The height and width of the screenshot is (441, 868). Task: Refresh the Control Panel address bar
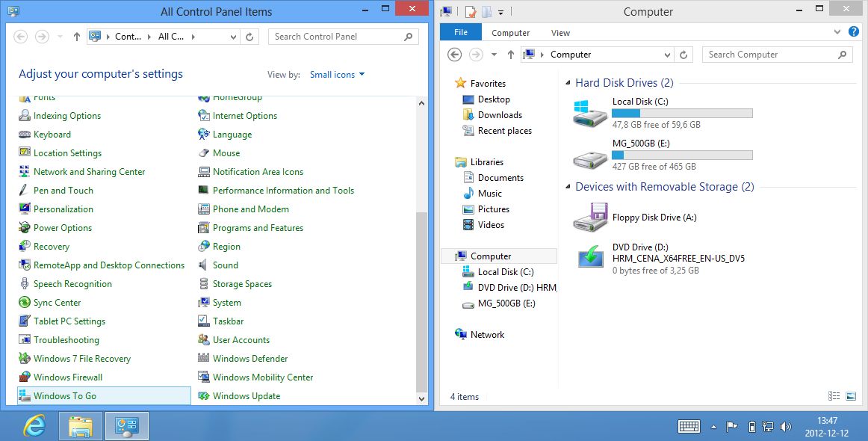[249, 37]
